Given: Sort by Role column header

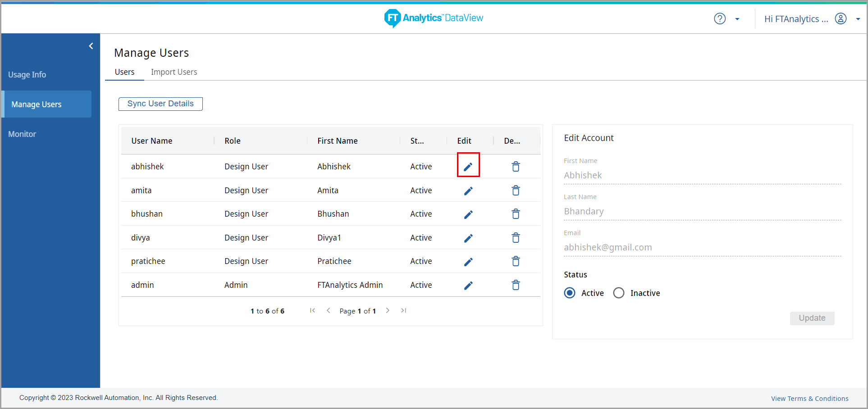Looking at the screenshot, I should pyautogui.click(x=233, y=141).
